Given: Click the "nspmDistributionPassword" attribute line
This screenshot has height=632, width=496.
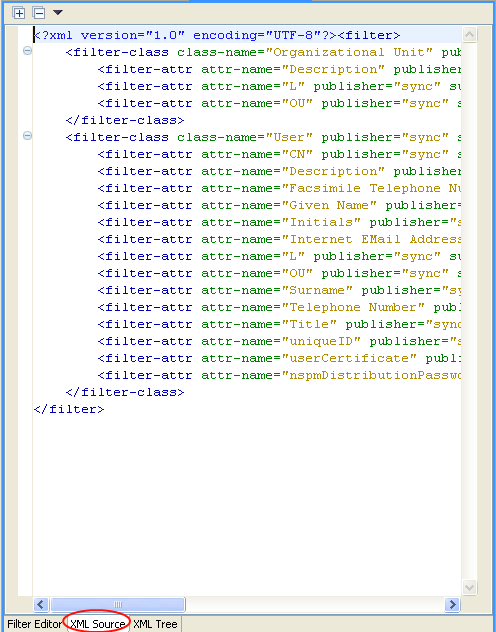Looking at the screenshot, I should [279, 375].
